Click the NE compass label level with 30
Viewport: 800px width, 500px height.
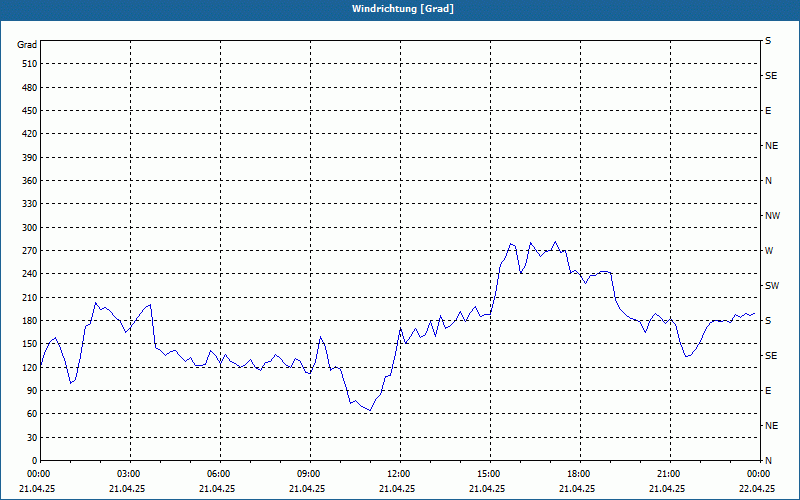[771, 426]
